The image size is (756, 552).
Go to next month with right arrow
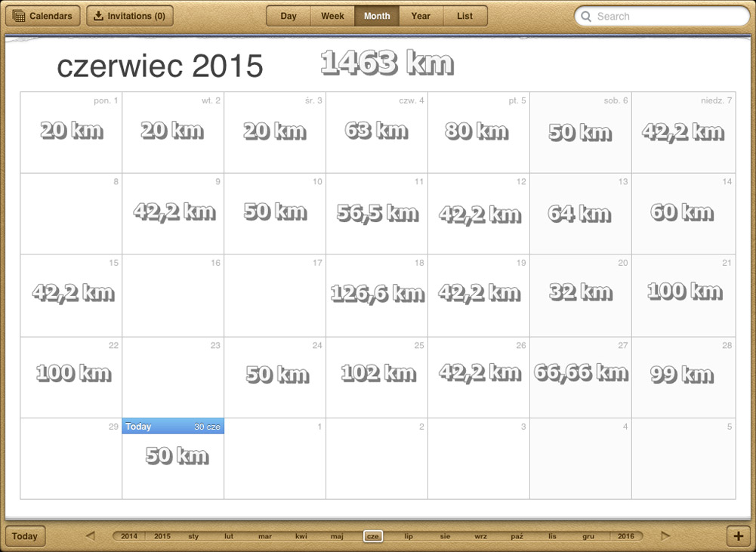click(x=665, y=536)
